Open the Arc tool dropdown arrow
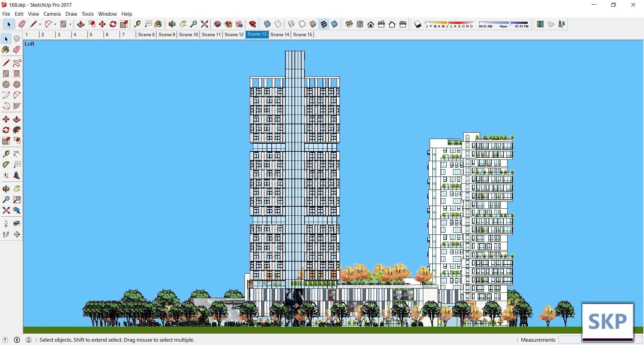Screen dimensions: 644x345 coord(55,24)
